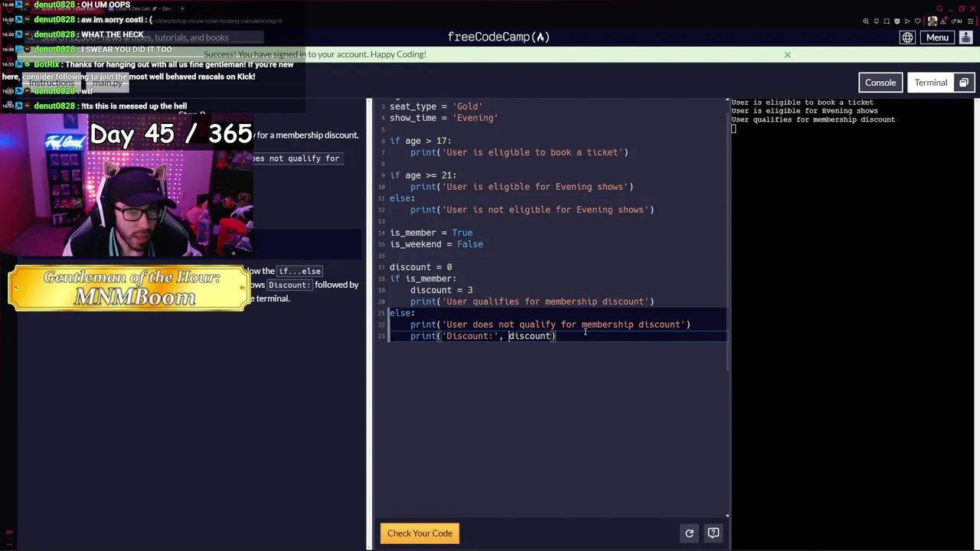Open the freeCodeCamp Menu
980x551 pixels.
coord(937,37)
